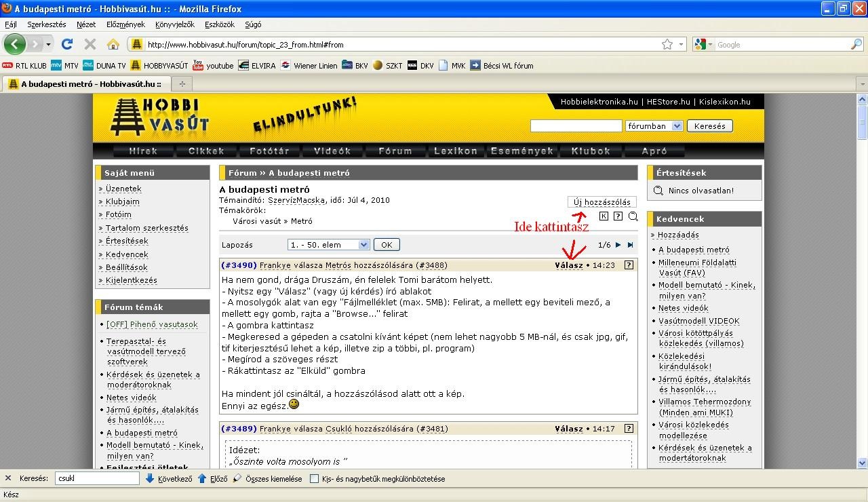Image resolution: width=868 pixels, height=502 pixels.
Task: Go to the Home page icon
Action: [113, 44]
